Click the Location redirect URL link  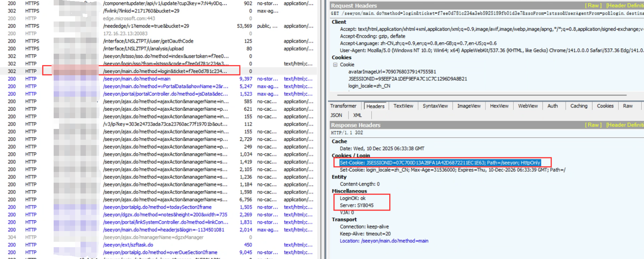click(395, 241)
